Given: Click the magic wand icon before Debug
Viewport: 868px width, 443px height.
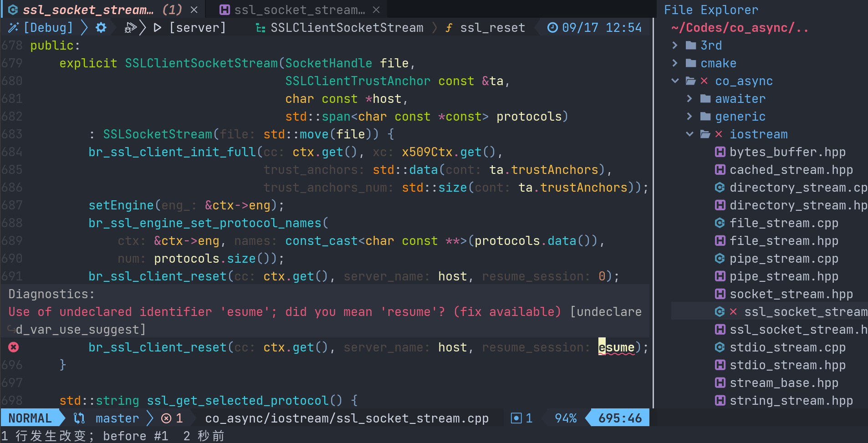Looking at the screenshot, I should coord(14,28).
